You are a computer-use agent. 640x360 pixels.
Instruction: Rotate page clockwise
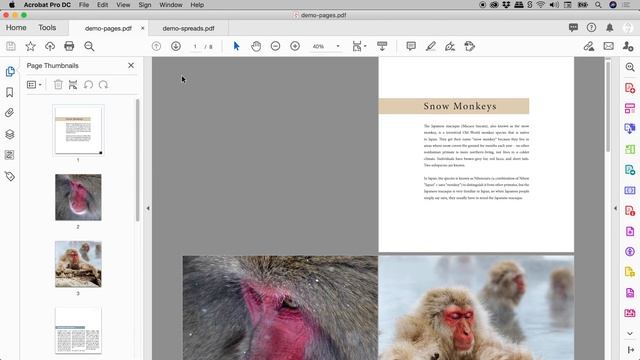click(x=103, y=84)
